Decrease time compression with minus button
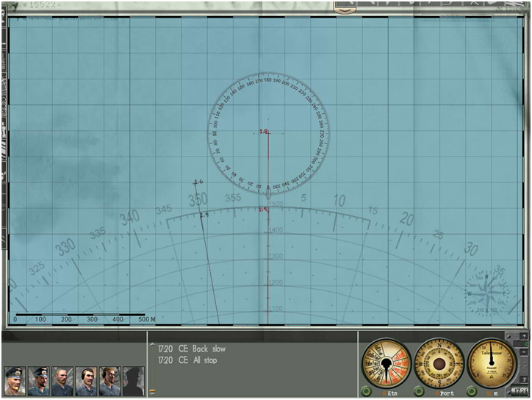The width and height of the screenshot is (532, 400). click(x=524, y=352)
